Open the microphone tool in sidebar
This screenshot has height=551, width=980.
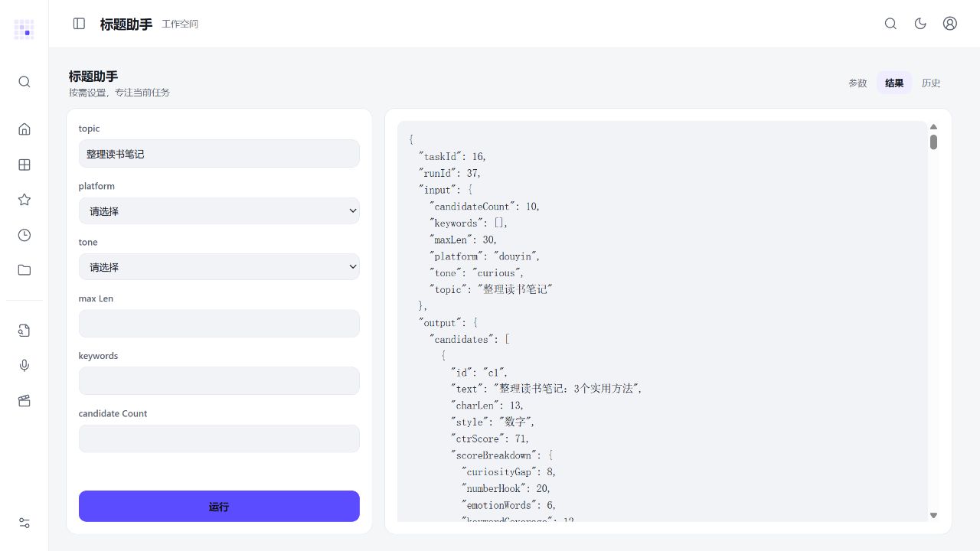click(x=24, y=366)
